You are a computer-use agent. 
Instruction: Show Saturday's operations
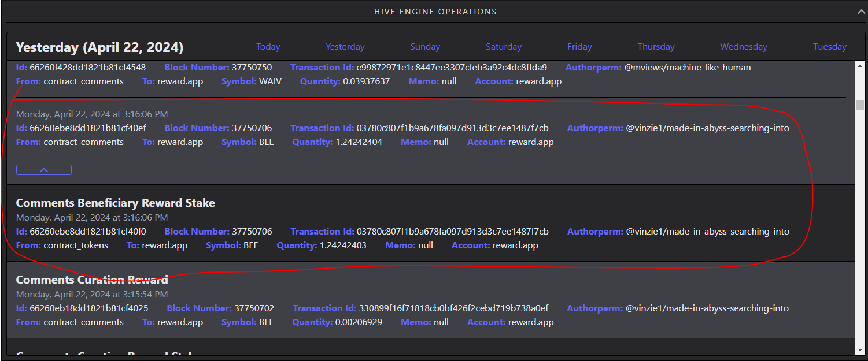(x=503, y=47)
